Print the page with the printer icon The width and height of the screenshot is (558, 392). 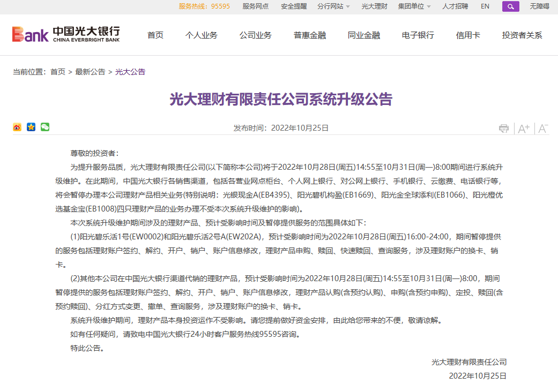[504, 129]
